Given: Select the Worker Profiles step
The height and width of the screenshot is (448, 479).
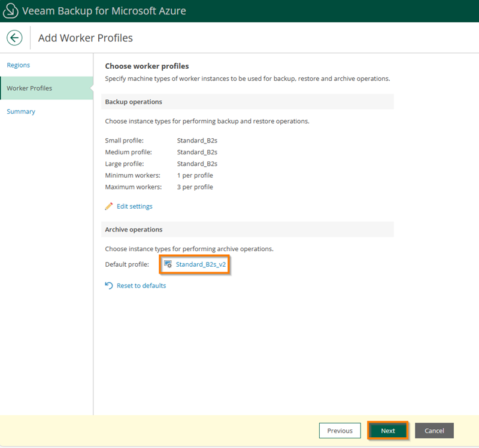Looking at the screenshot, I should point(29,89).
